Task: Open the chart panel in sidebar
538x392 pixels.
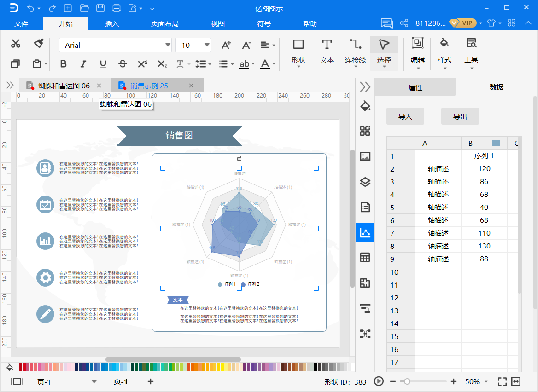Action: (x=365, y=233)
